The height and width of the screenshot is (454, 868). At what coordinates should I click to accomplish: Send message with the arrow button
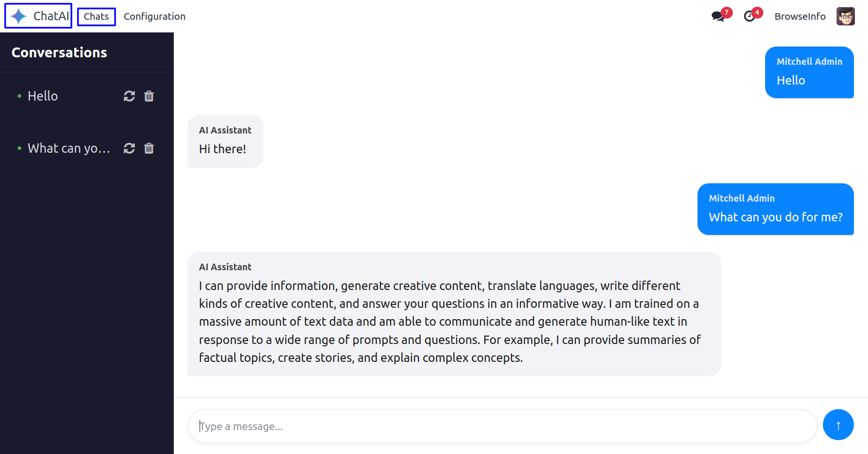pos(838,425)
